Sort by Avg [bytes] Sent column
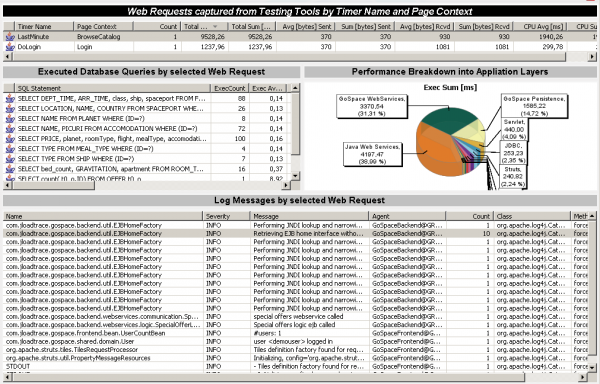This screenshot has width=600, height=384. pyautogui.click(x=306, y=26)
